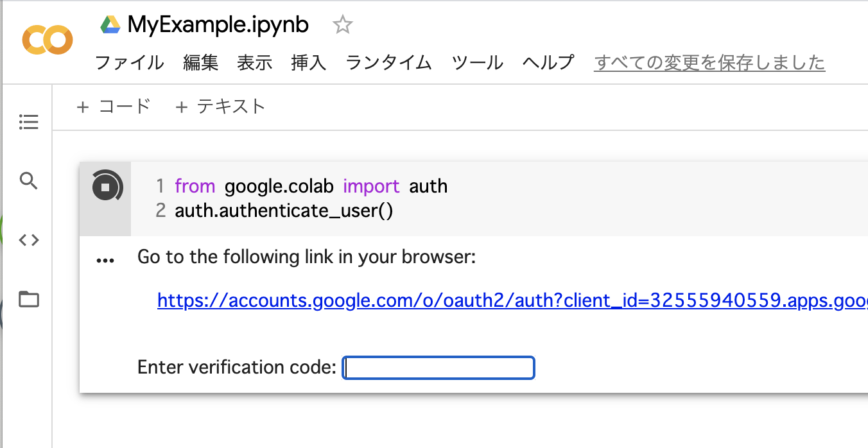
Task: Click the Google Drive icon beside the filename
Action: [x=110, y=25]
